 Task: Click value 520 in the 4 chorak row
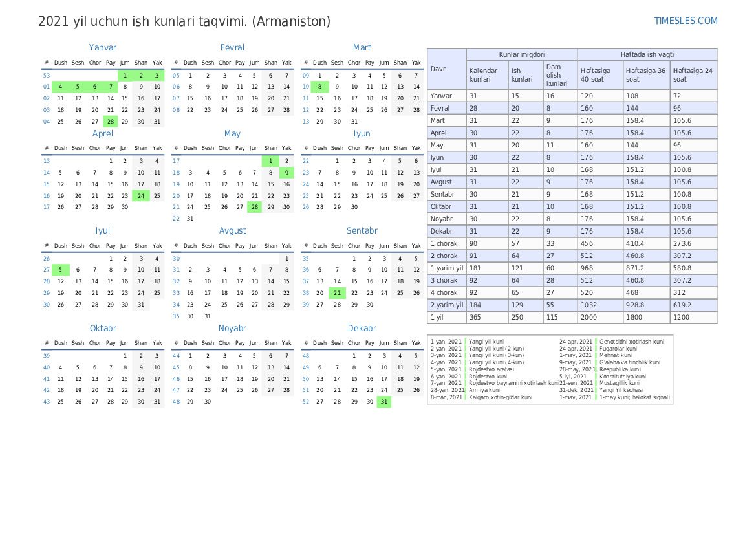[587, 293]
